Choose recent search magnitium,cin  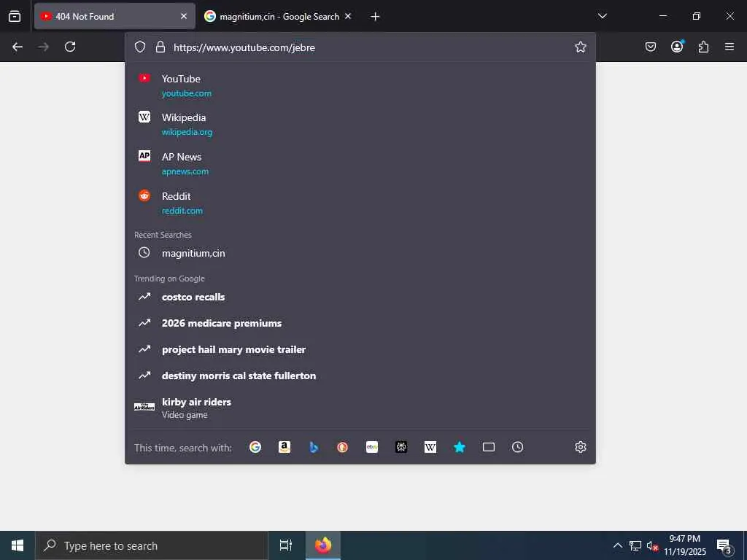[x=360, y=253]
